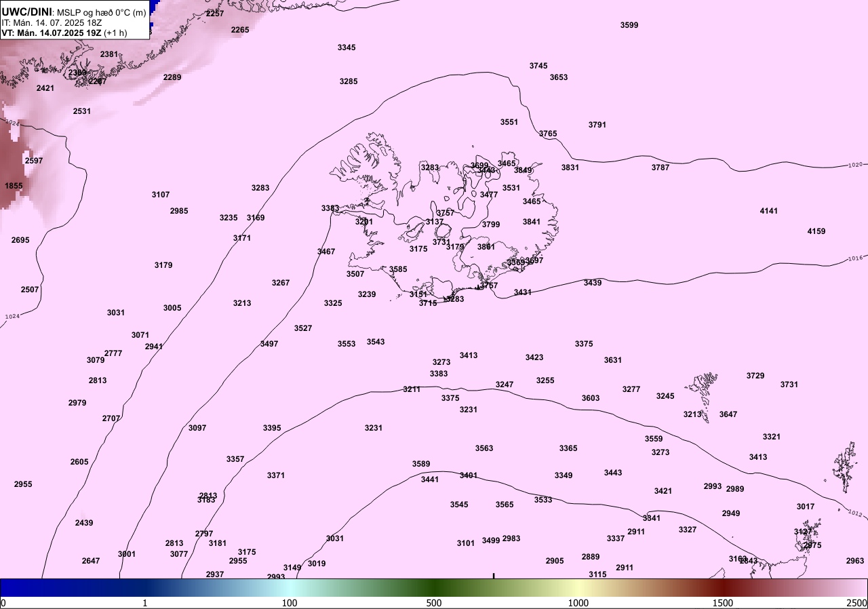The height and width of the screenshot is (609, 868).
Task: Select the 3831 value
Action: click(x=570, y=168)
